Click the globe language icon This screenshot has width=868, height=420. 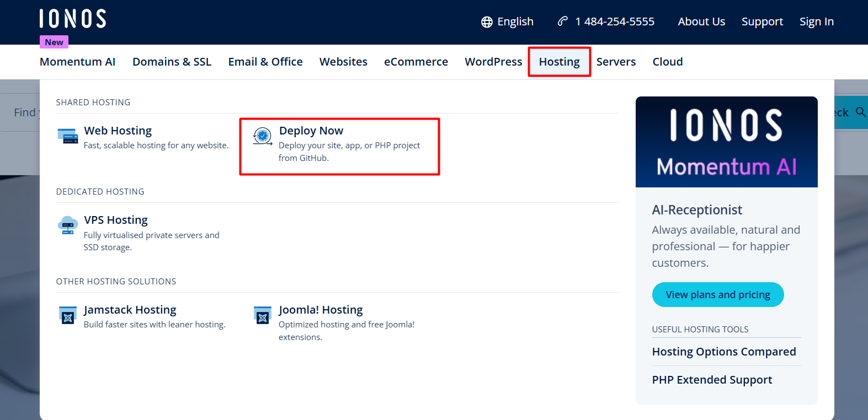coord(487,22)
